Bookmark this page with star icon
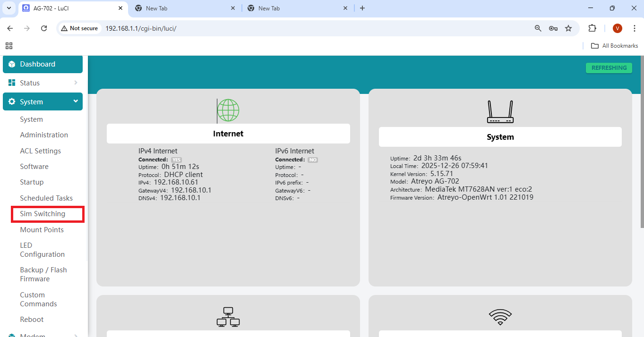644x337 pixels. 568,28
